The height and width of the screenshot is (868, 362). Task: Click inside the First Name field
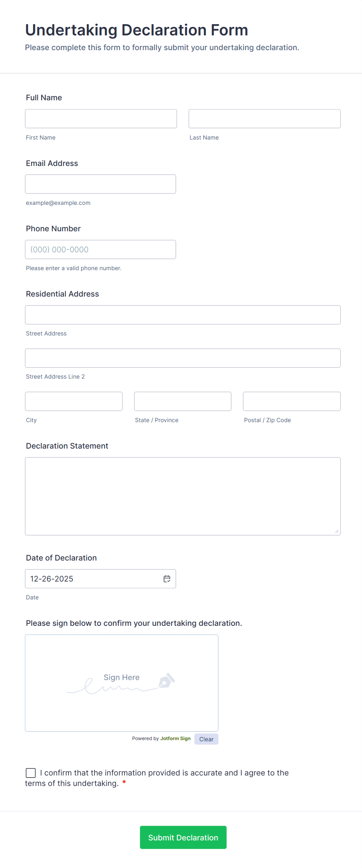coord(101,119)
